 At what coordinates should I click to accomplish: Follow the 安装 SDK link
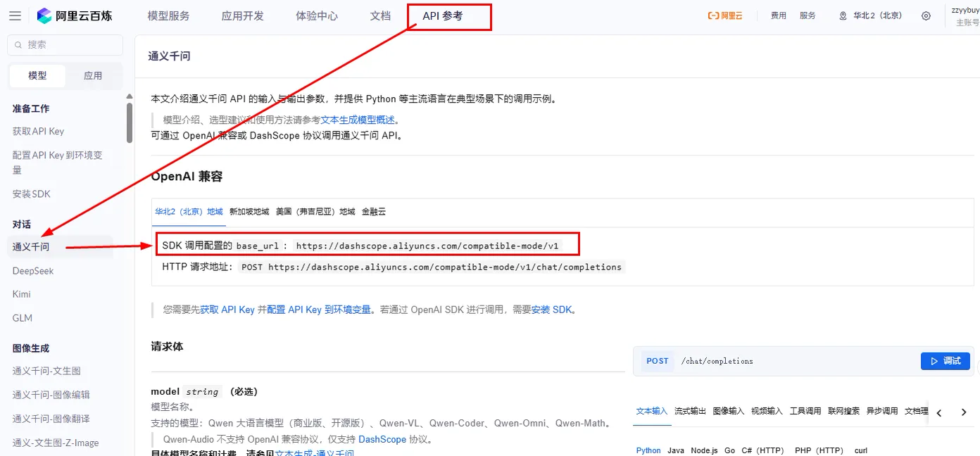[551, 309]
